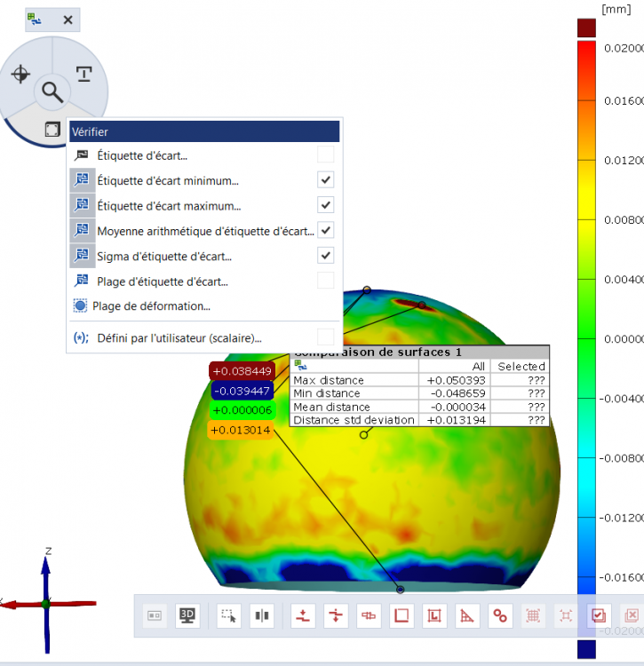Switch to 3D view in the bottom toolbar

(187, 614)
